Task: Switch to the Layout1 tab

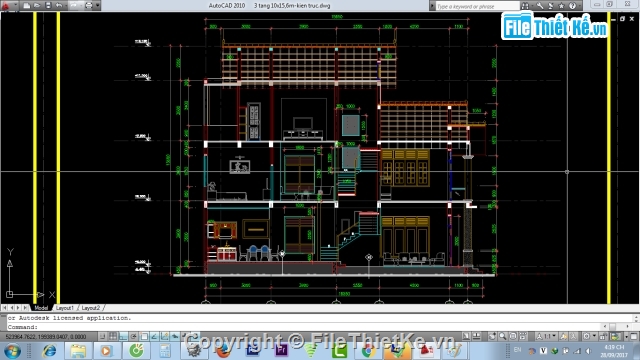Action: 64,308
